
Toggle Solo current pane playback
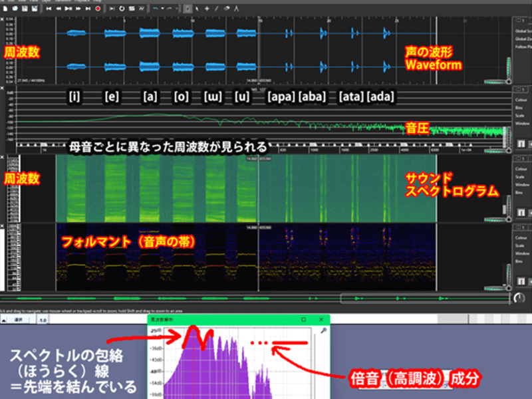132,9
